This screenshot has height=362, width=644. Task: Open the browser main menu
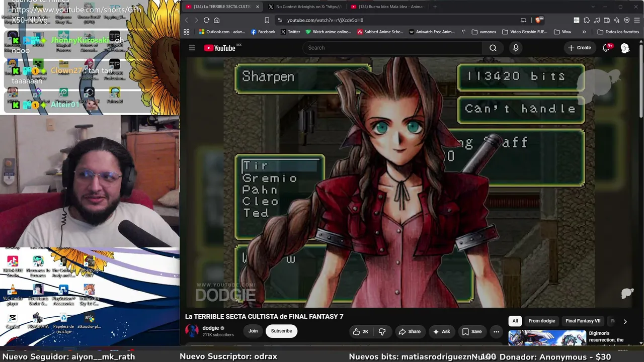pos(637,20)
